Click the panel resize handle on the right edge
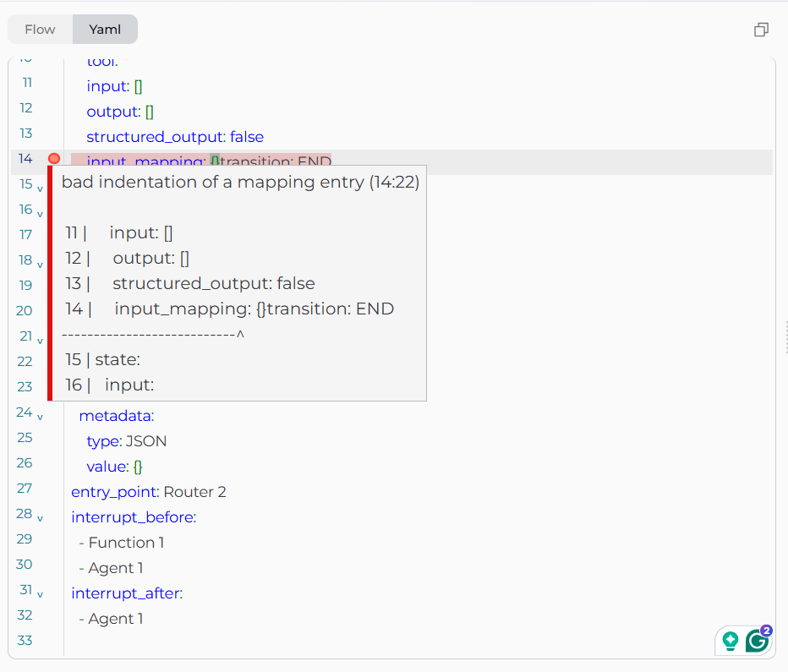This screenshot has height=672, width=788. point(785,336)
